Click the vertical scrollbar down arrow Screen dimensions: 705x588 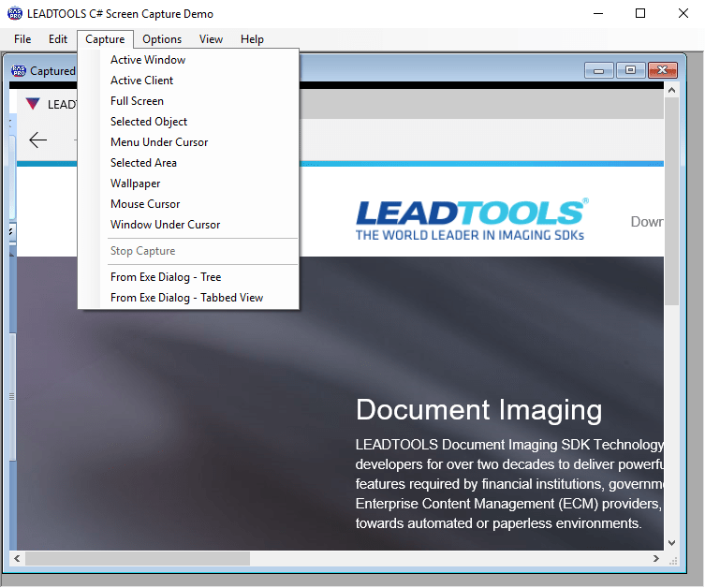coord(671,543)
